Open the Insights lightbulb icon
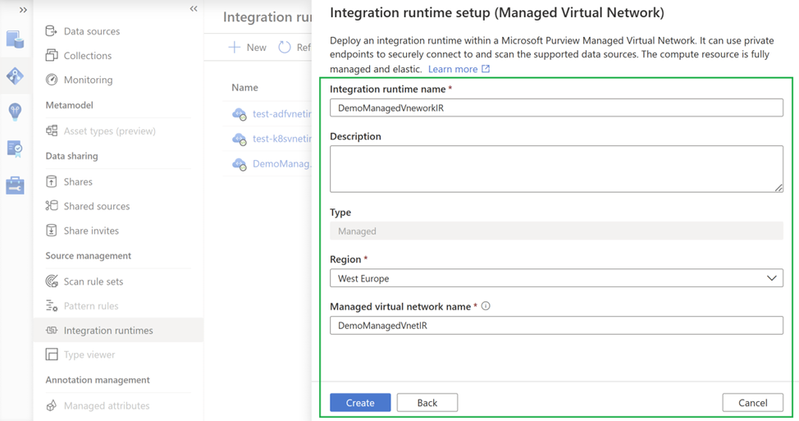 coord(15,111)
